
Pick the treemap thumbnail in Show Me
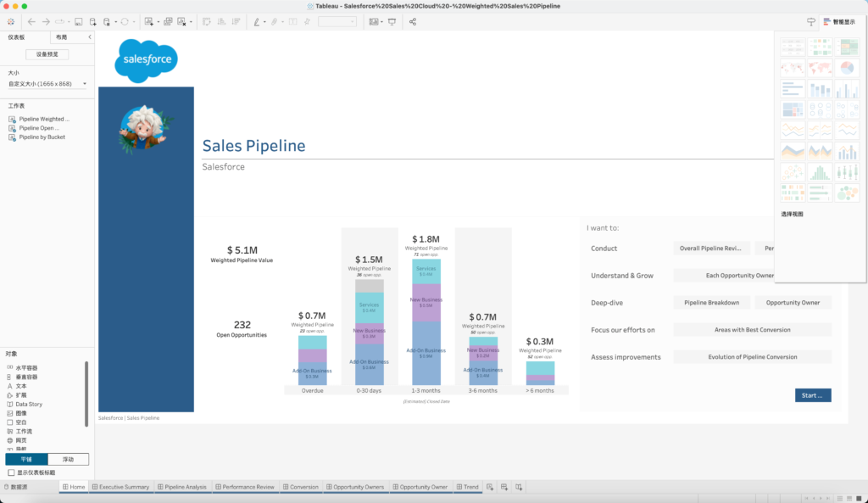(x=793, y=109)
